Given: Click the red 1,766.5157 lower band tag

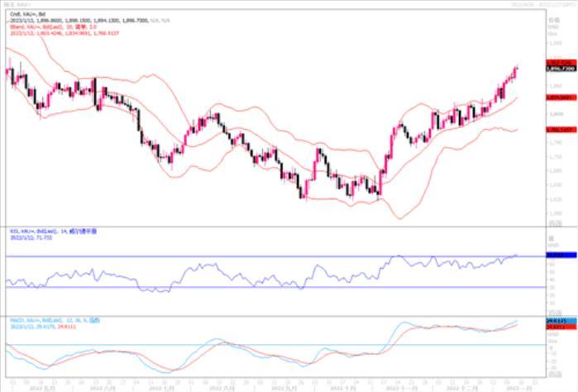Looking at the screenshot, I should tap(560, 129).
